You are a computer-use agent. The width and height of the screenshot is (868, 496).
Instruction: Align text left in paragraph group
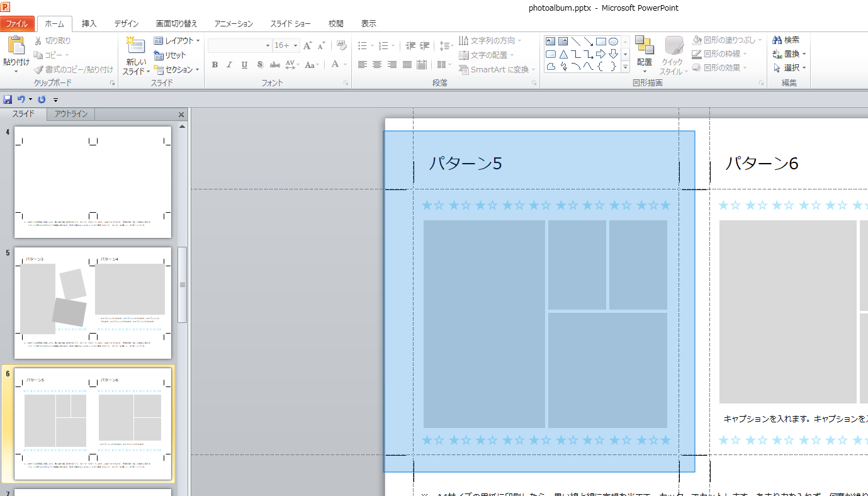[x=362, y=64]
